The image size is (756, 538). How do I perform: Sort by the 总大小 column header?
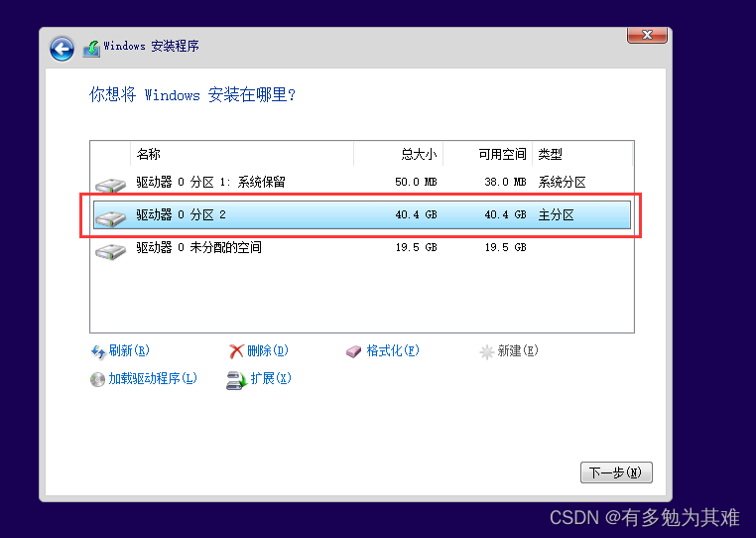tap(398, 154)
